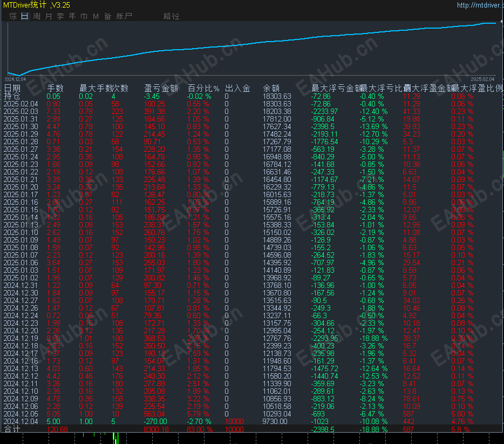Image resolution: width=504 pixels, height=444 pixels.
Task: Click the total percentage 83.00 %
Action: (200, 429)
